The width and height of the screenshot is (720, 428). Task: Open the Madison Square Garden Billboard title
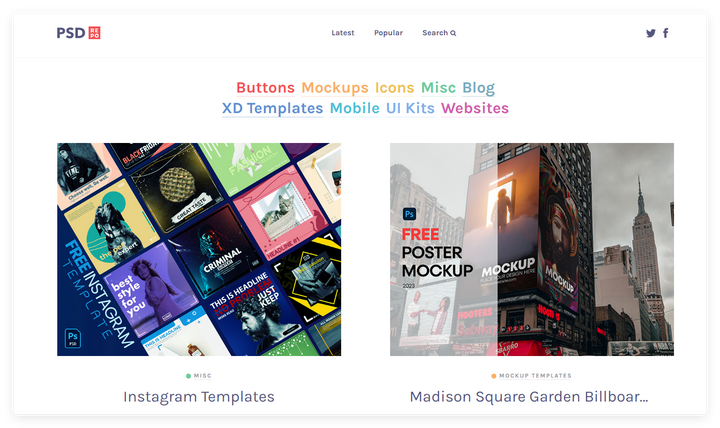[x=529, y=397]
